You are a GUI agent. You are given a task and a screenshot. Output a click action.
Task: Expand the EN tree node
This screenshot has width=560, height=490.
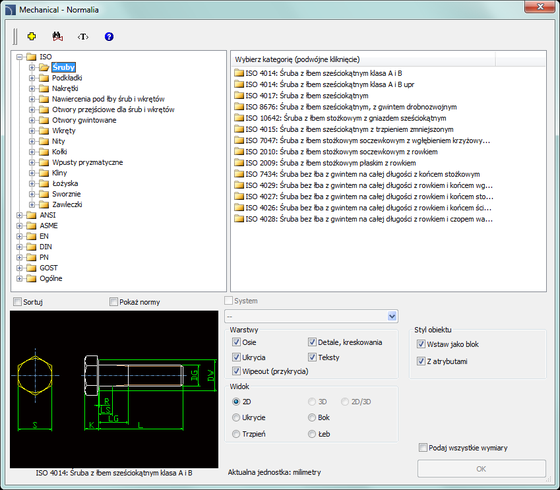[x=20, y=236]
